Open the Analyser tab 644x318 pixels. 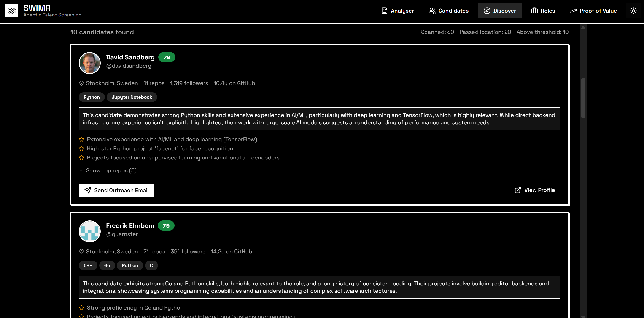tap(398, 11)
